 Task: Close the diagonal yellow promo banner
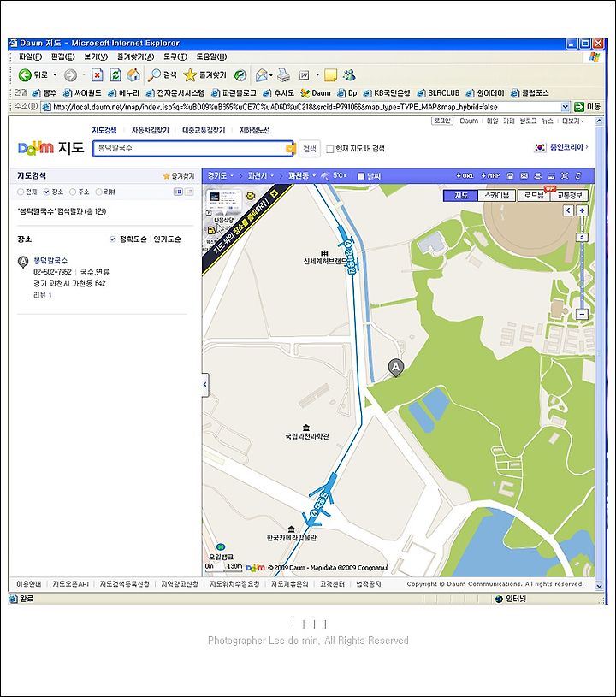[274, 193]
